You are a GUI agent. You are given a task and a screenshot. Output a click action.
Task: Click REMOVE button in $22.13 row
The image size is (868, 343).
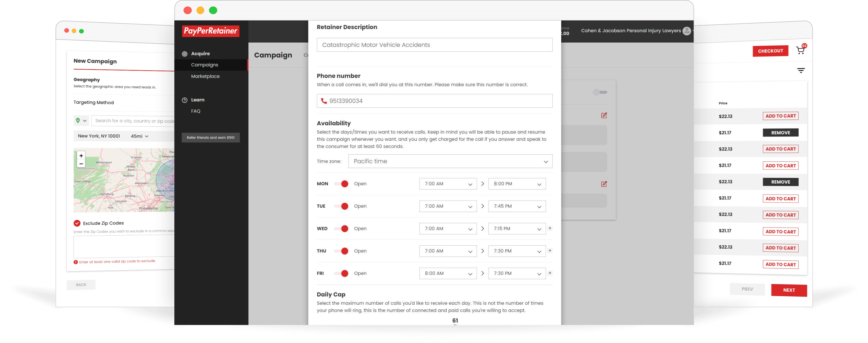point(780,182)
